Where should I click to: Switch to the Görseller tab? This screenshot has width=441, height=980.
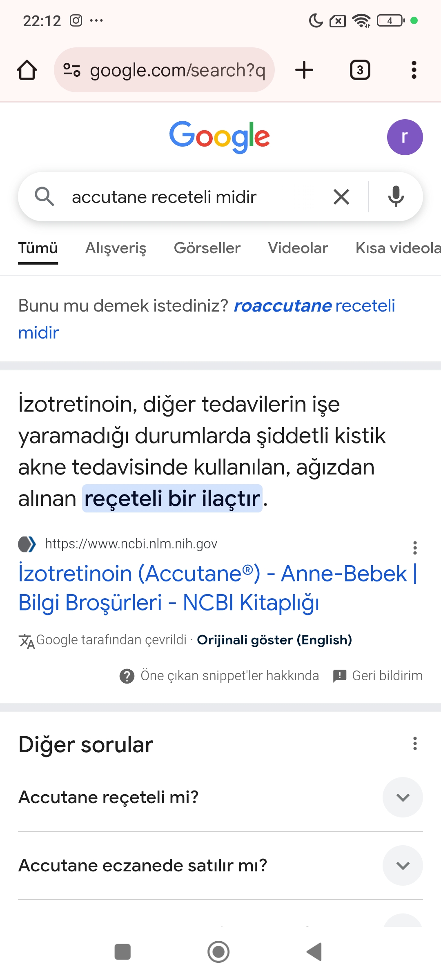pos(207,248)
